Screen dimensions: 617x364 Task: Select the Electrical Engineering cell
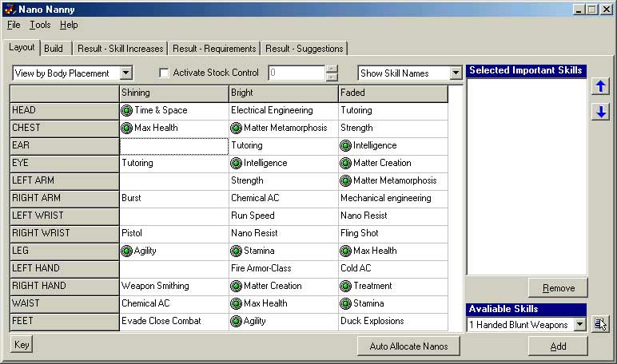click(x=283, y=110)
